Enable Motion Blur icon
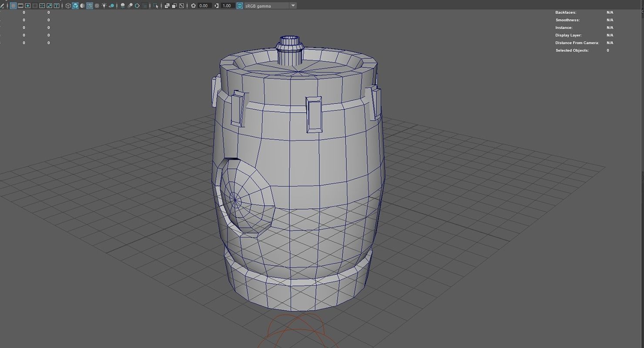644x348 pixels. (130, 6)
